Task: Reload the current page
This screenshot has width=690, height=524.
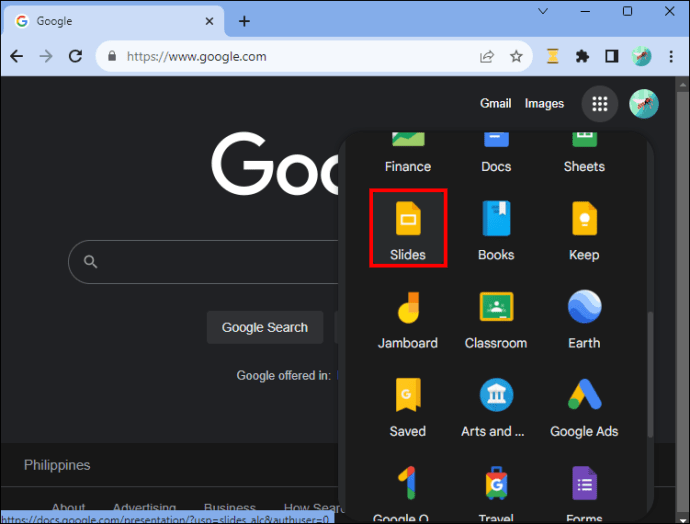Action: click(75, 56)
